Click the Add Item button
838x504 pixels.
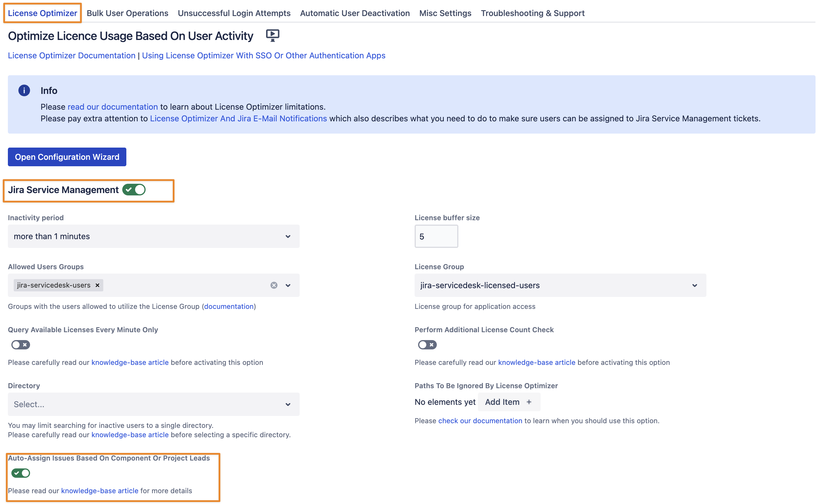click(509, 402)
